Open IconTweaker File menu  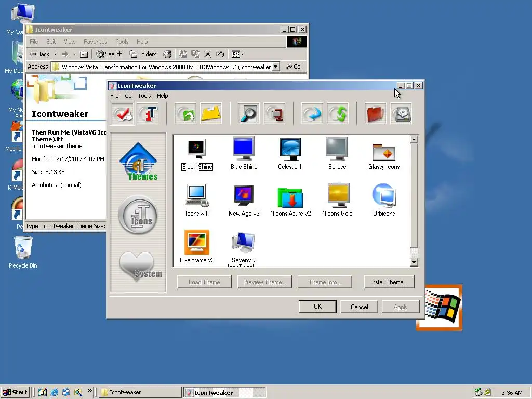pos(114,96)
